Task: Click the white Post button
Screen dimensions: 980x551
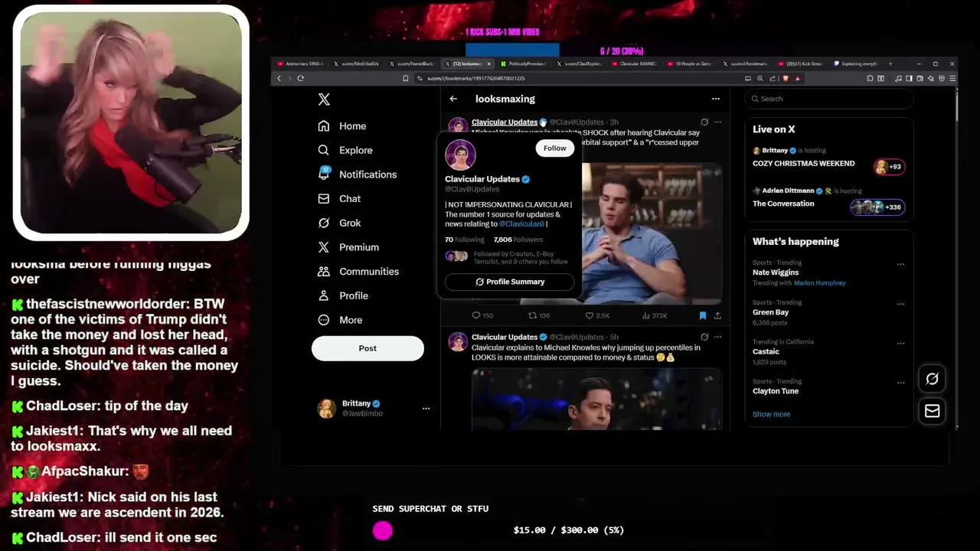Action: point(367,348)
